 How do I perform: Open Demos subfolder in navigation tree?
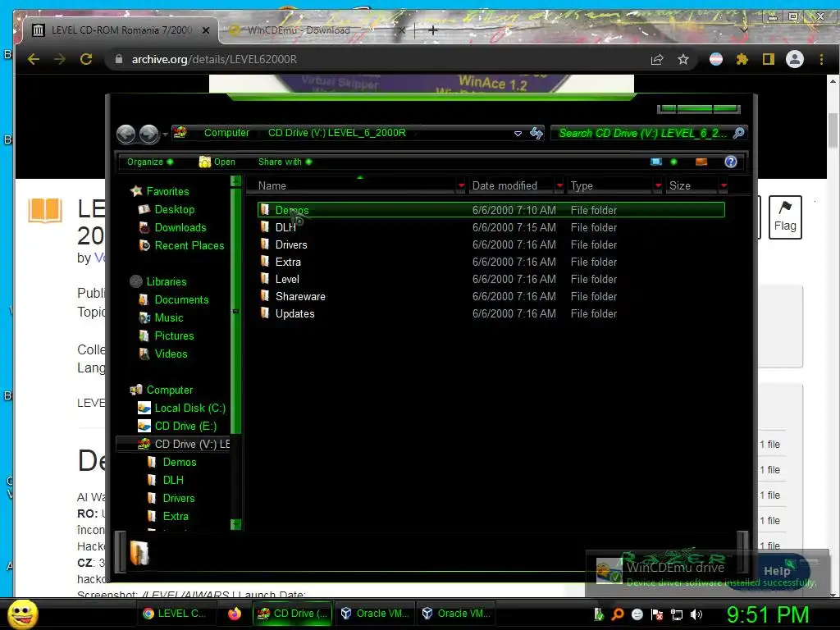point(171,462)
